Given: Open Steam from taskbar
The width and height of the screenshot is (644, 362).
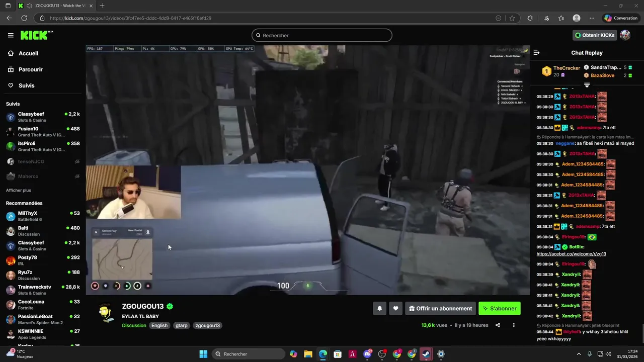Looking at the screenshot, I should (x=426, y=354).
